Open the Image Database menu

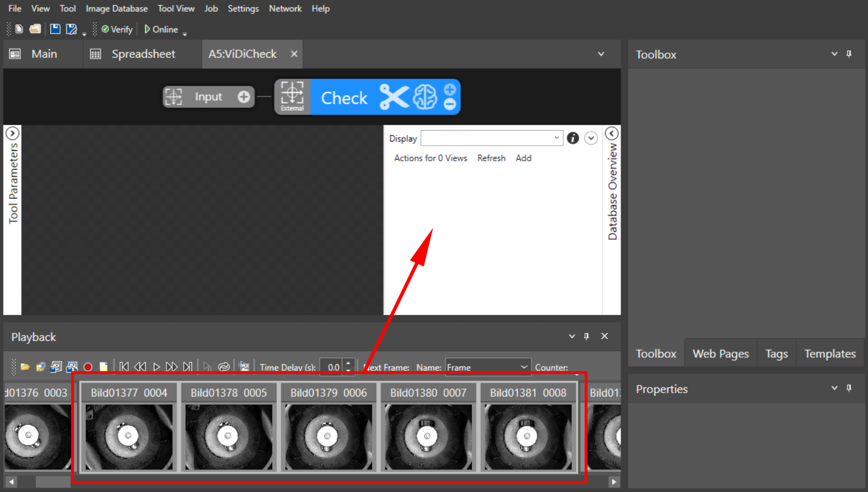[x=116, y=9]
